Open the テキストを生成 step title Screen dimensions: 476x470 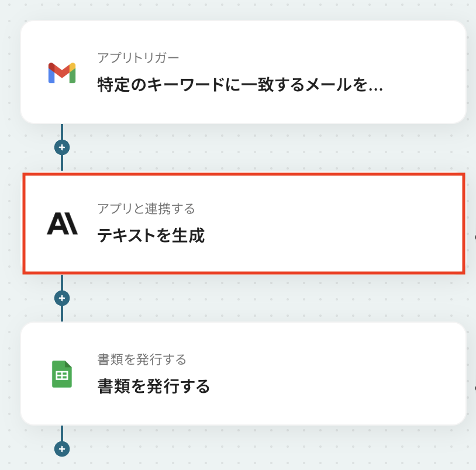[151, 236]
